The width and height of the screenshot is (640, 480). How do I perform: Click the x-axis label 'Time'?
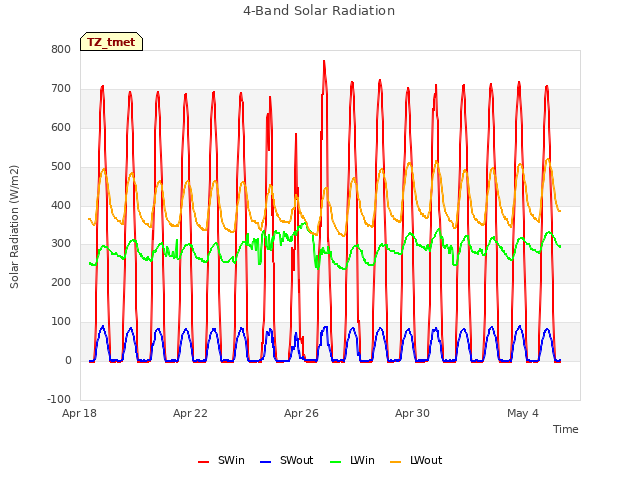(x=566, y=429)
